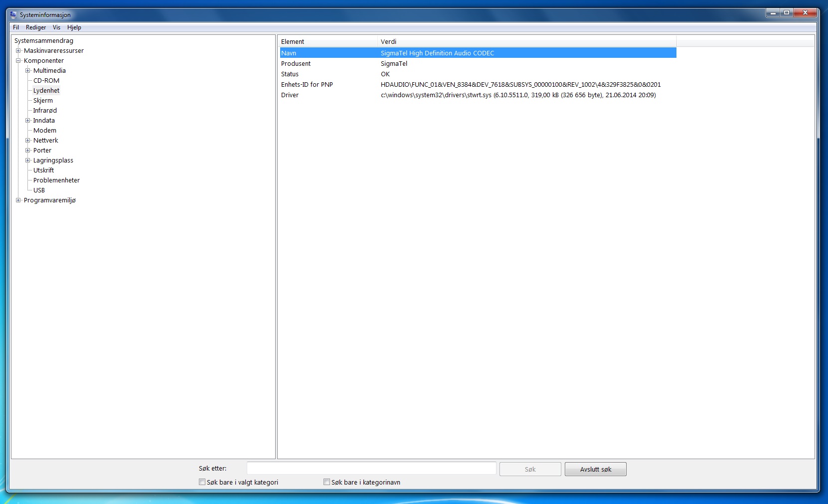Enable 'Søk bare i valgt kategori' checkbox
Image resolution: width=828 pixels, height=504 pixels.
click(202, 482)
